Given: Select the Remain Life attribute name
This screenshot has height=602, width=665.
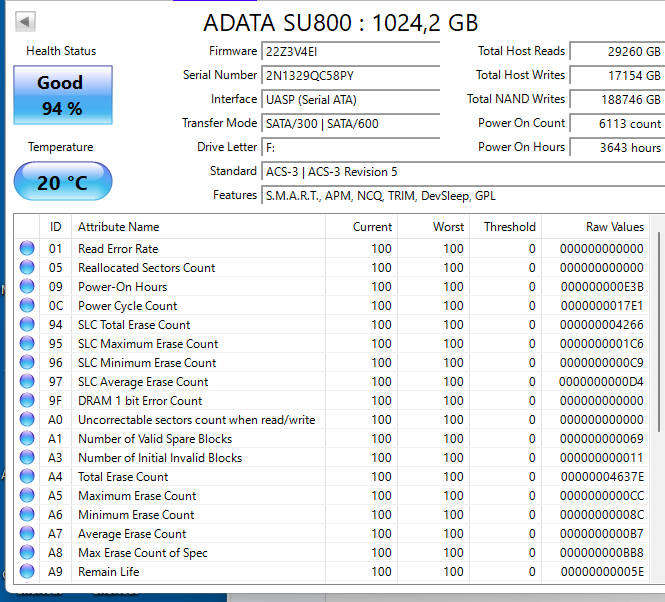Looking at the screenshot, I should click(109, 572).
